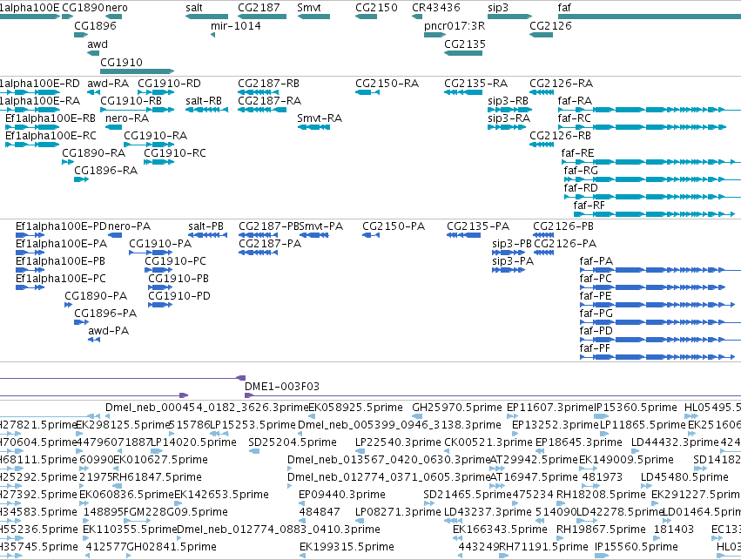Select the CG1890-PA protein label

pos(96,296)
